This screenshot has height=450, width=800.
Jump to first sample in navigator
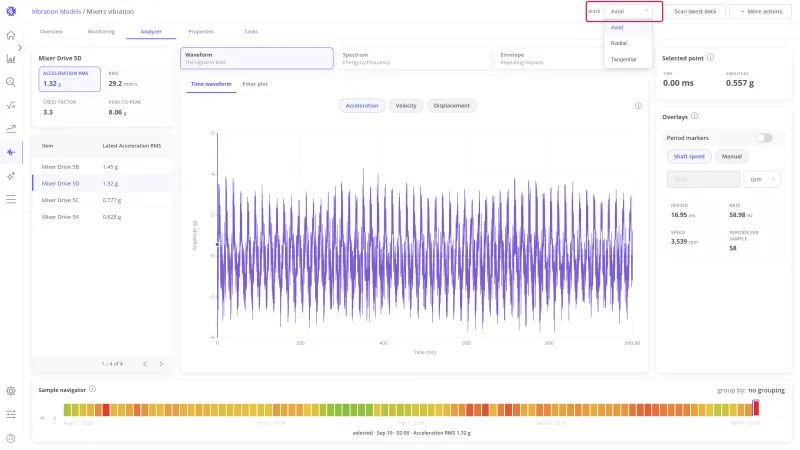point(42,418)
